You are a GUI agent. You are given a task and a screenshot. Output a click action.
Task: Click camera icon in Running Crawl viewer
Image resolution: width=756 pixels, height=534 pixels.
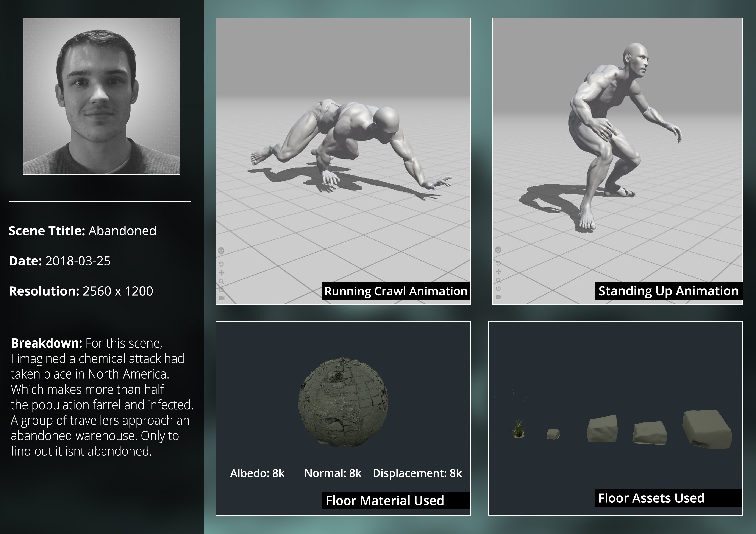point(221,298)
